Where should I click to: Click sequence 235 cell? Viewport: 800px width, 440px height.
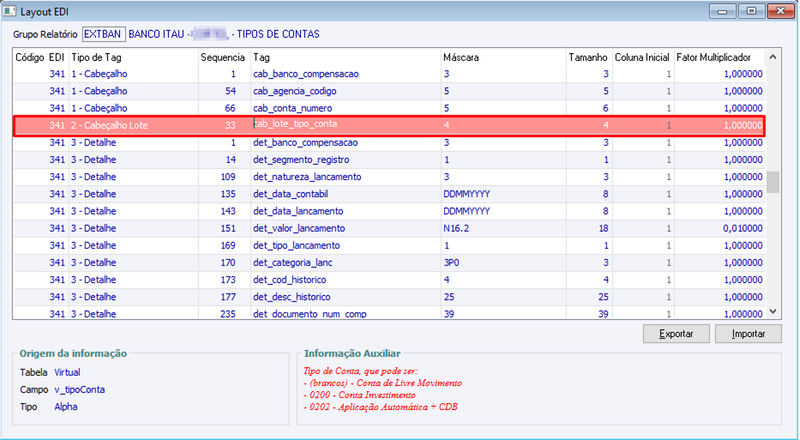223,313
